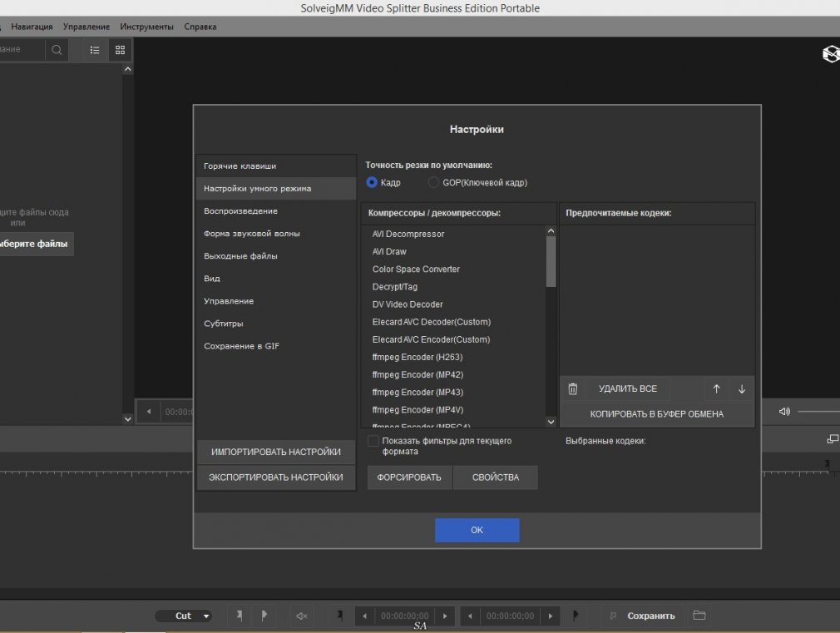Click УДАЛИТЬ ВСЕ to clear preferred codecs
The width and height of the screenshot is (840, 633).
627,388
